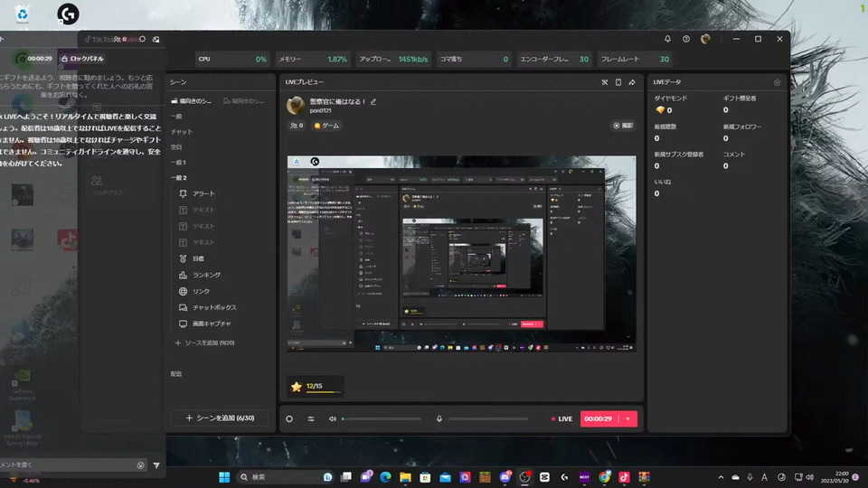Show hidden system tray icons chevron
This screenshot has width=868, height=488.
[721, 477]
